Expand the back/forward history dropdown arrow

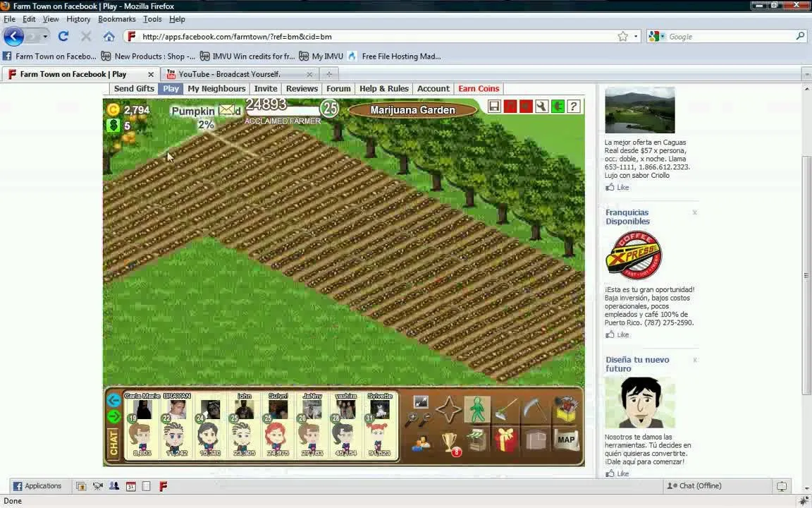click(x=45, y=36)
